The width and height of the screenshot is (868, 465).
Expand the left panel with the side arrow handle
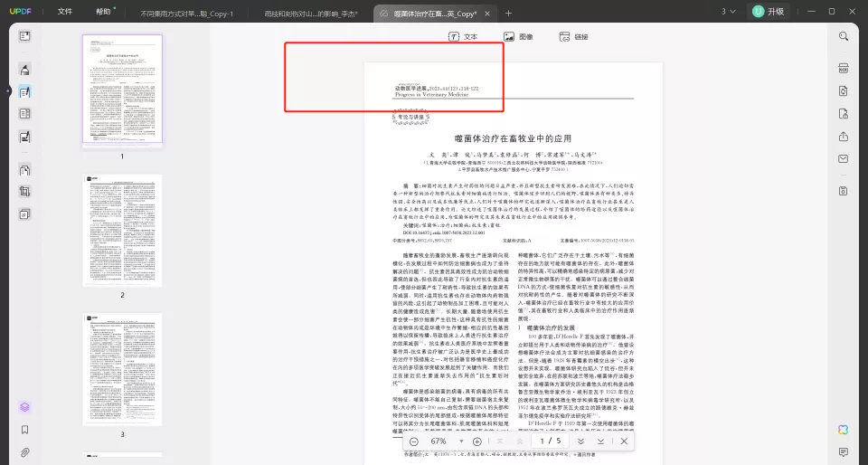(x=9, y=91)
